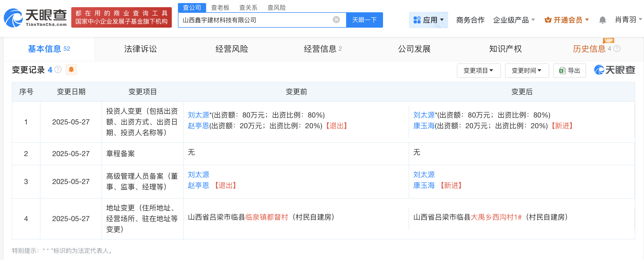Switch to the 法律诉讼 tab
This screenshot has height=260, width=644.
tap(140, 49)
